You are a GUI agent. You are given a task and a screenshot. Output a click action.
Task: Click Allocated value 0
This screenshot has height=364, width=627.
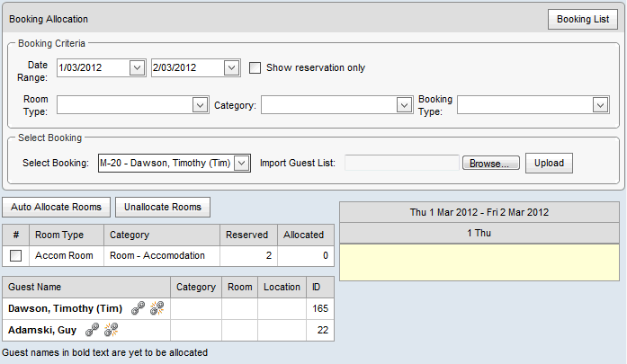(306, 256)
